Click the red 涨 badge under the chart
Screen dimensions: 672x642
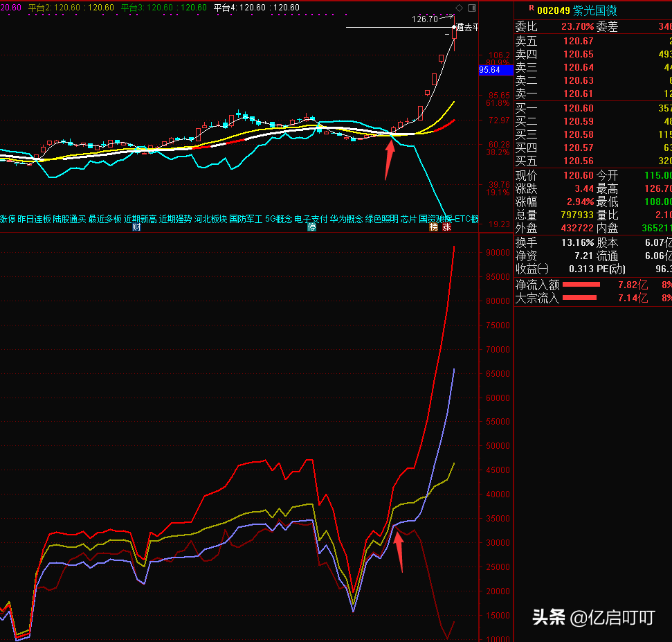[447, 227]
